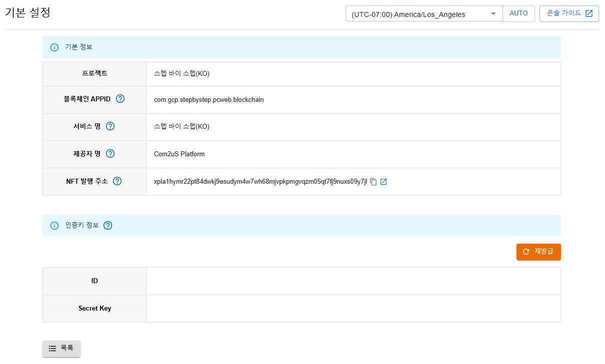Click the info icon beside 기본 정보

pos(54,47)
